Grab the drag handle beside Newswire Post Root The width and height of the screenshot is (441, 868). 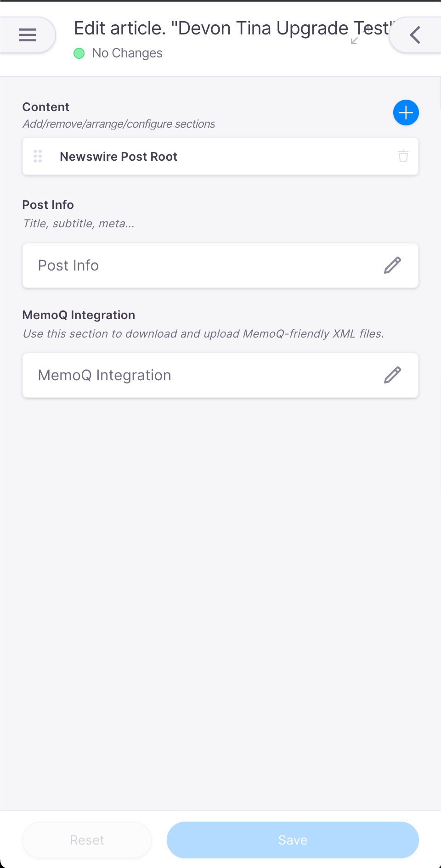pos(38,156)
